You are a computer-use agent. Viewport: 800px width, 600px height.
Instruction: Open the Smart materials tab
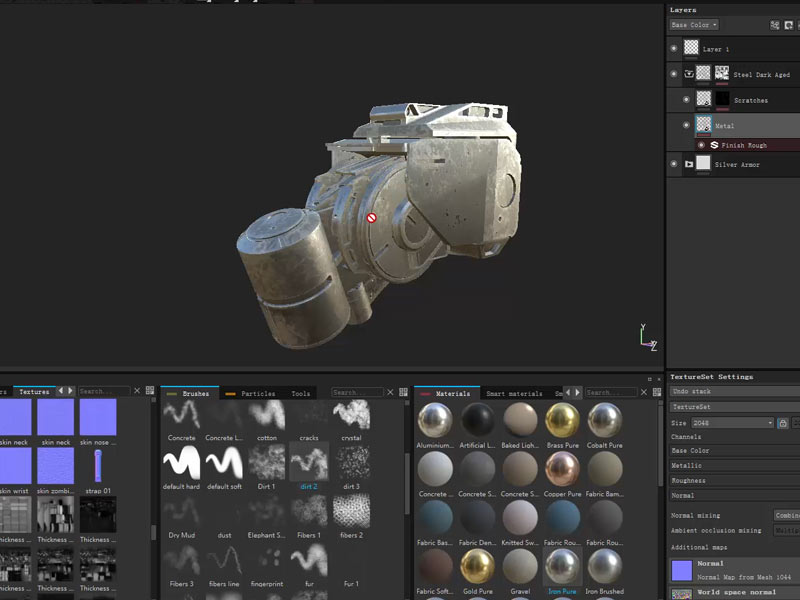[x=514, y=394]
